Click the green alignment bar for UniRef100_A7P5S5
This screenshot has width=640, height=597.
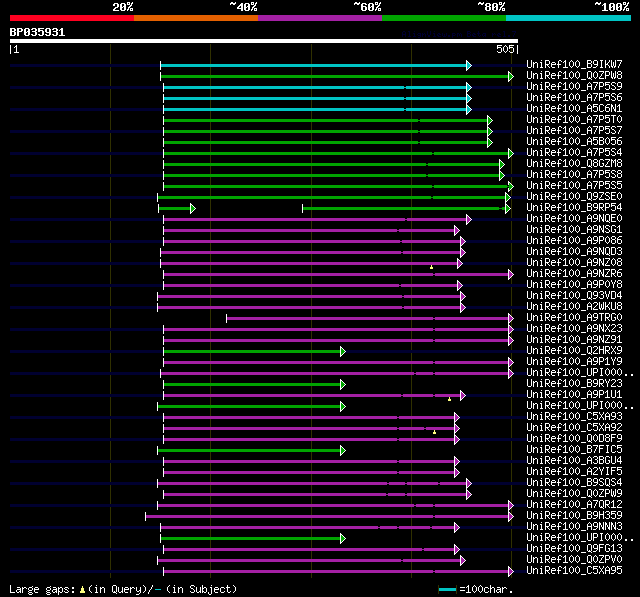pos(336,186)
